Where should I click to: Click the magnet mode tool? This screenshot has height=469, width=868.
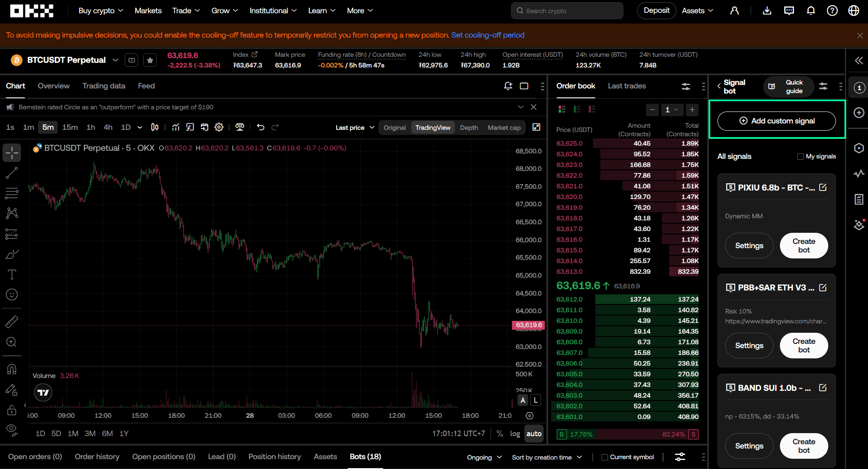tap(12, 369)
